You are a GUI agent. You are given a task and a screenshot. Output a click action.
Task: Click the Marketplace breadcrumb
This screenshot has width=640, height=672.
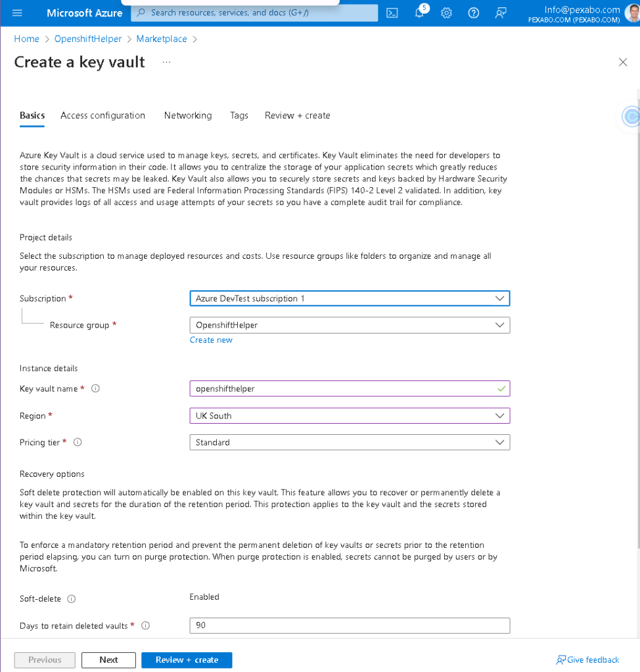[162, 39]
